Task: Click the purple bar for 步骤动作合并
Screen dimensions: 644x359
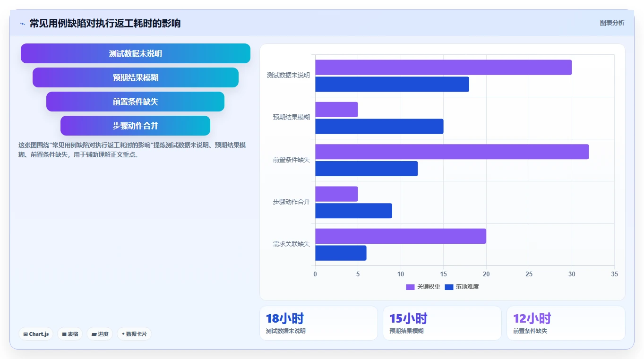Action: coord(336,194)
